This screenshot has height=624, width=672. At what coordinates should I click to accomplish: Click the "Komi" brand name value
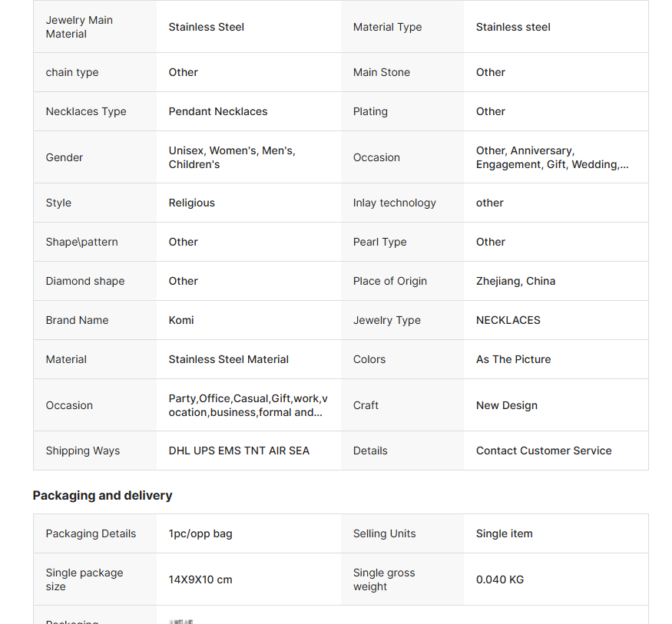pyautogui.click(x=181, y=320)
